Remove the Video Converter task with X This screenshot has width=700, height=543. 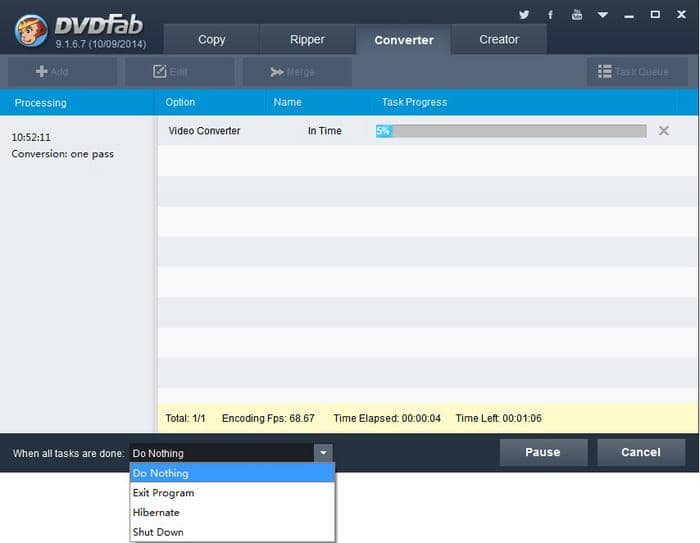pyautogui.click(x=664, y=130)
